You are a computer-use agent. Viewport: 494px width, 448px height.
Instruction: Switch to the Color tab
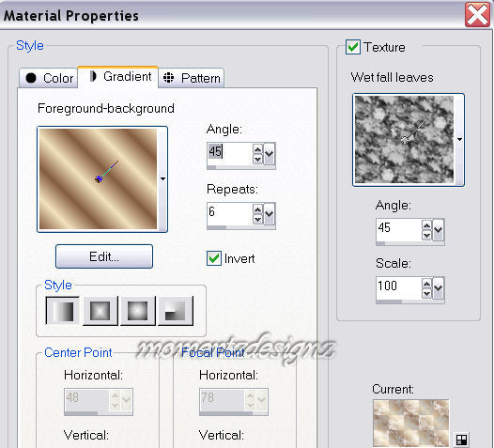[x=49, y=78]
